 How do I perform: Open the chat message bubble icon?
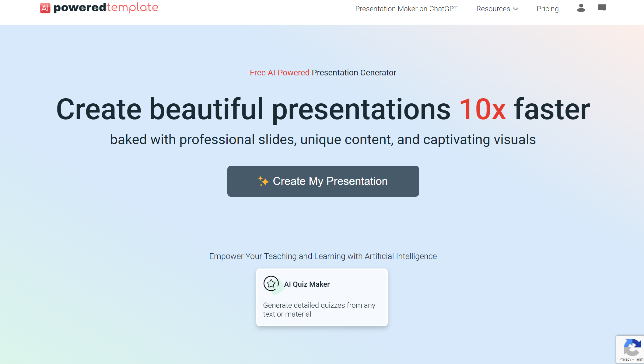602,8
